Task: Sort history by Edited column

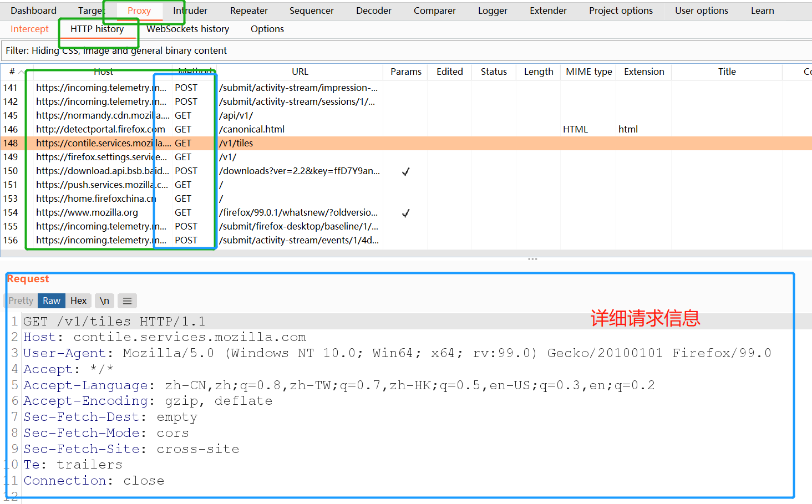Action: [450, 72]
